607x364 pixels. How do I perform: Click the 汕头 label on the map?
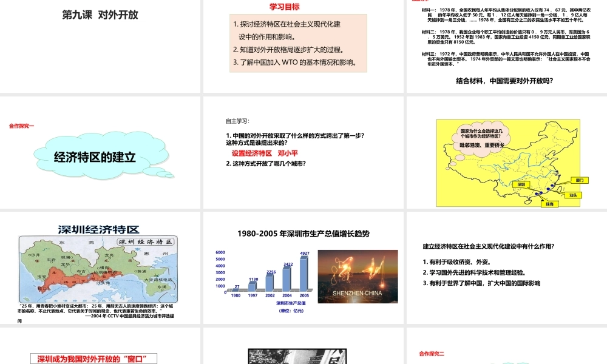click(x=573, y=195)
